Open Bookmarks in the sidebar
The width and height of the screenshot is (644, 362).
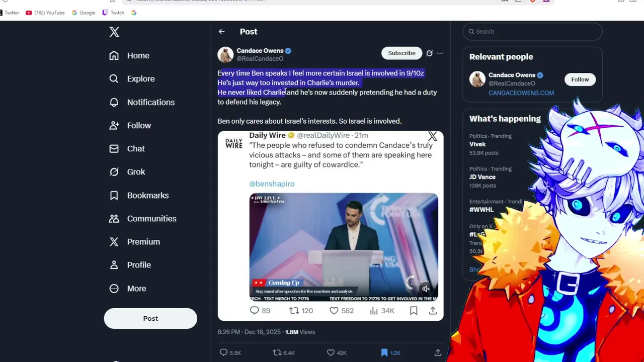(x=139, y=195)
